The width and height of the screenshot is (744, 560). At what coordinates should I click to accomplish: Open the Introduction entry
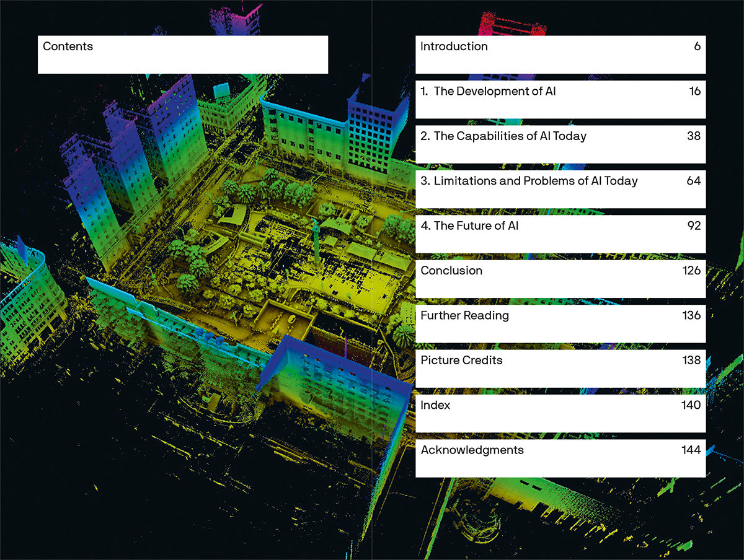click(454, 46)
